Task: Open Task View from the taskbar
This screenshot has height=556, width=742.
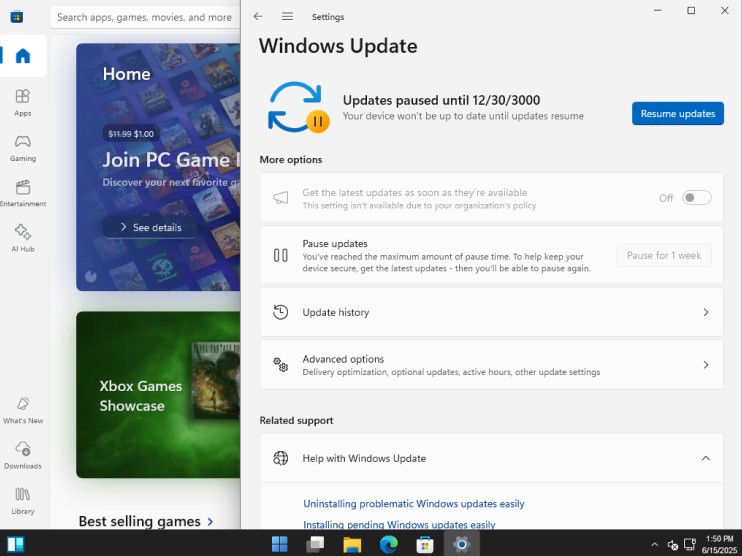Action: coord(315,544)
